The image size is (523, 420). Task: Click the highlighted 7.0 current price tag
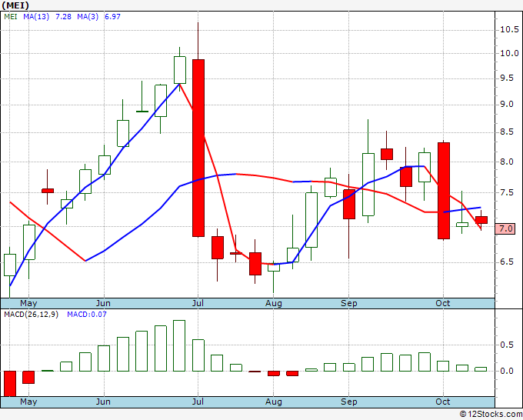pos(505,229)
